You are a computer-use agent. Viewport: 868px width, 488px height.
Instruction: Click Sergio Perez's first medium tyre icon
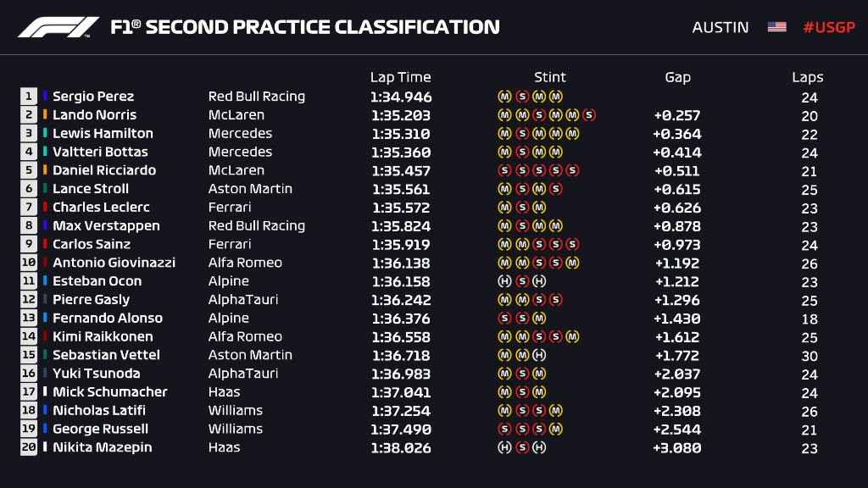[x=504, y=97]
